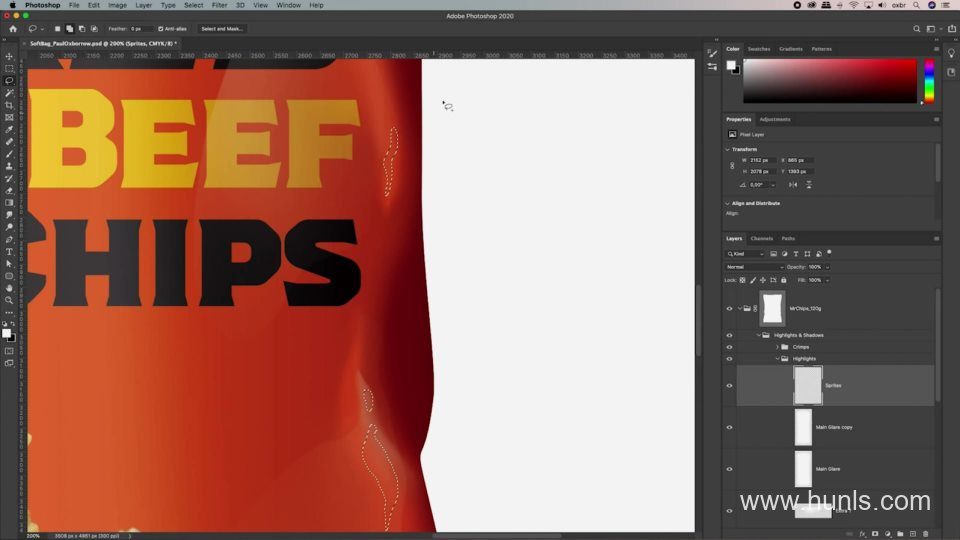Viewport: 960px width, 540px height.
Task: Click the add layer mask icon
Action: 875,534
